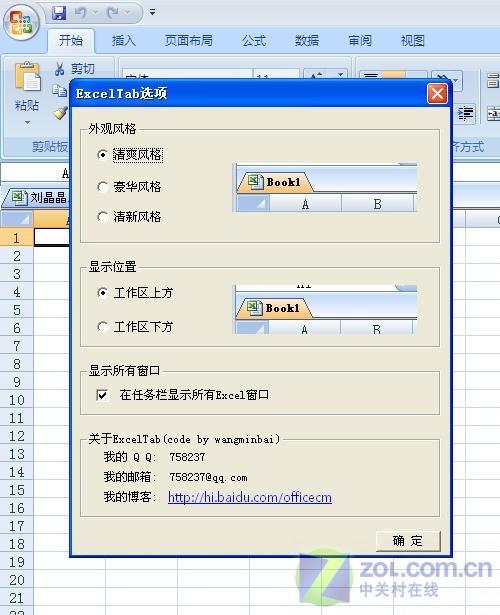Open the Office button menu
500x615 pixels.
click(x=21, y=22)
